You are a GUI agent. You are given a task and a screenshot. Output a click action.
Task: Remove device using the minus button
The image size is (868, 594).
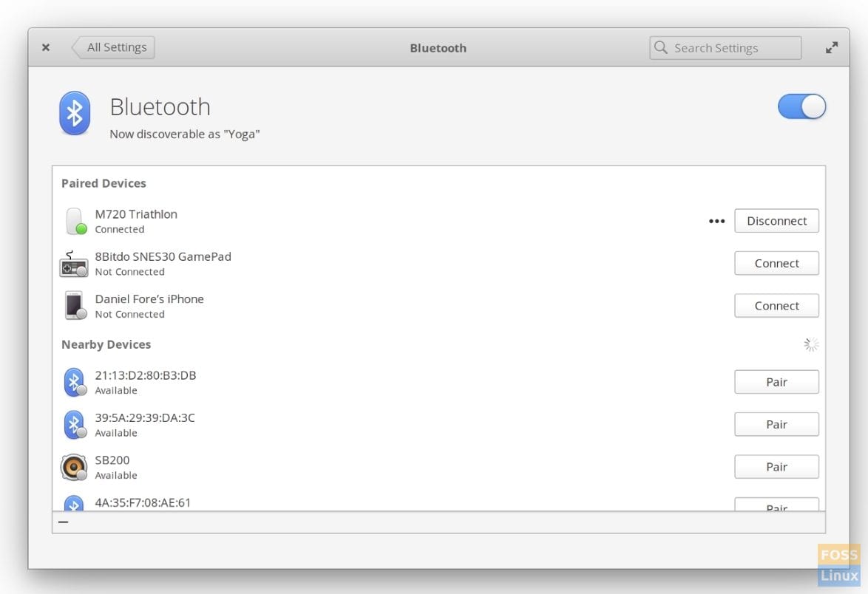(x=64, y=522)
